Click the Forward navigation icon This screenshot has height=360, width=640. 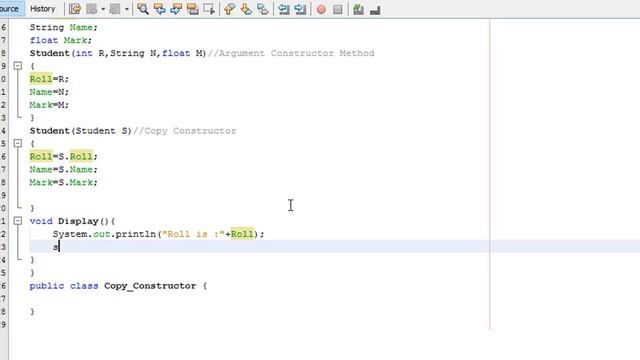click(116, 9)
